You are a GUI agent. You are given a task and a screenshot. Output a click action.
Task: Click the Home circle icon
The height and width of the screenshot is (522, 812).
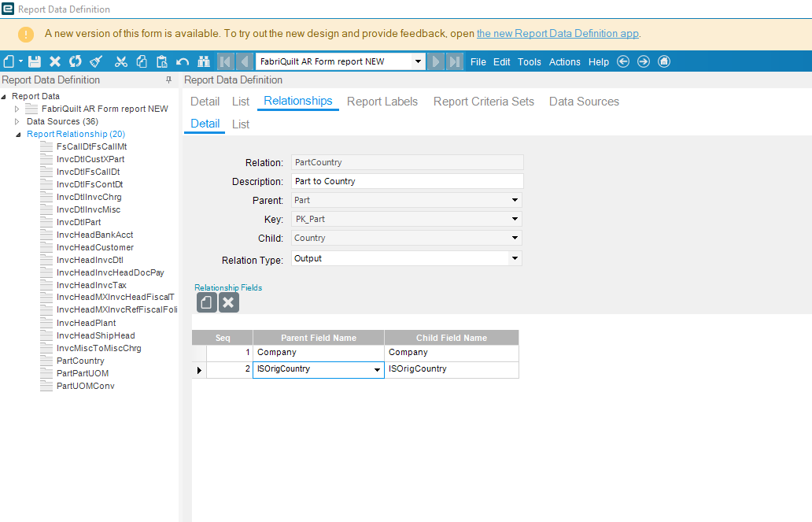click(x=664, y=61)
